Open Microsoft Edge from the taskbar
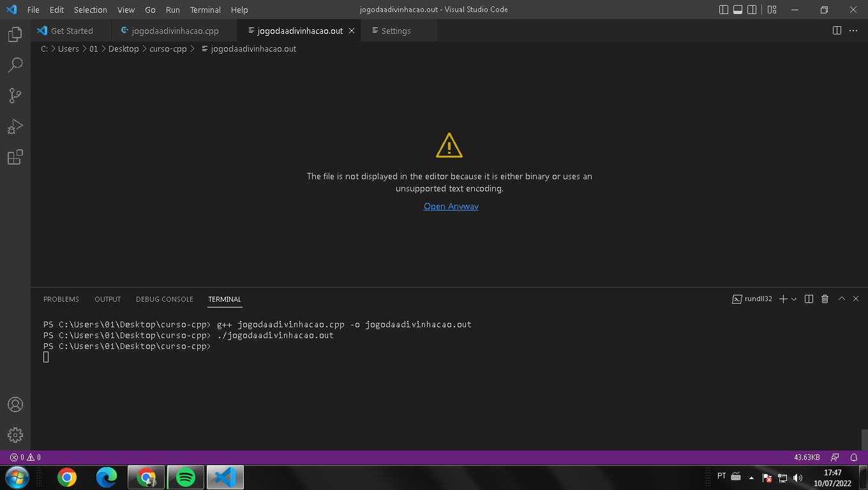 (x=107, y=477)
